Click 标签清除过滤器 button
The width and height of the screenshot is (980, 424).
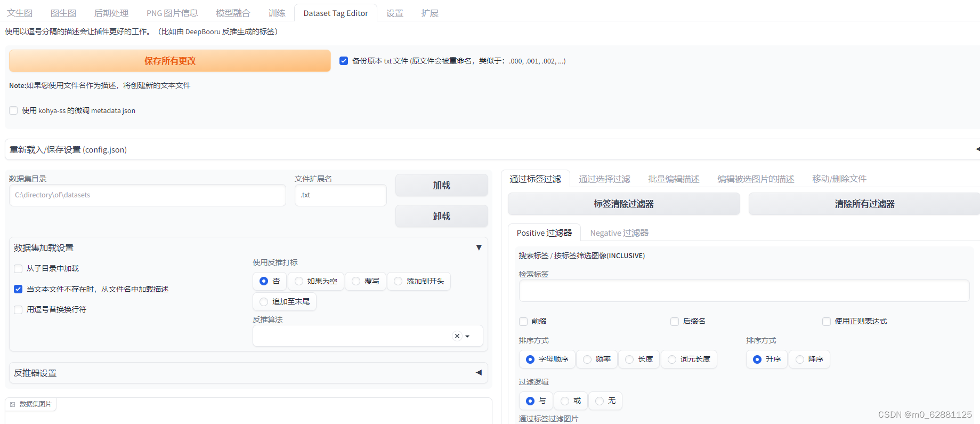[624, 204]
